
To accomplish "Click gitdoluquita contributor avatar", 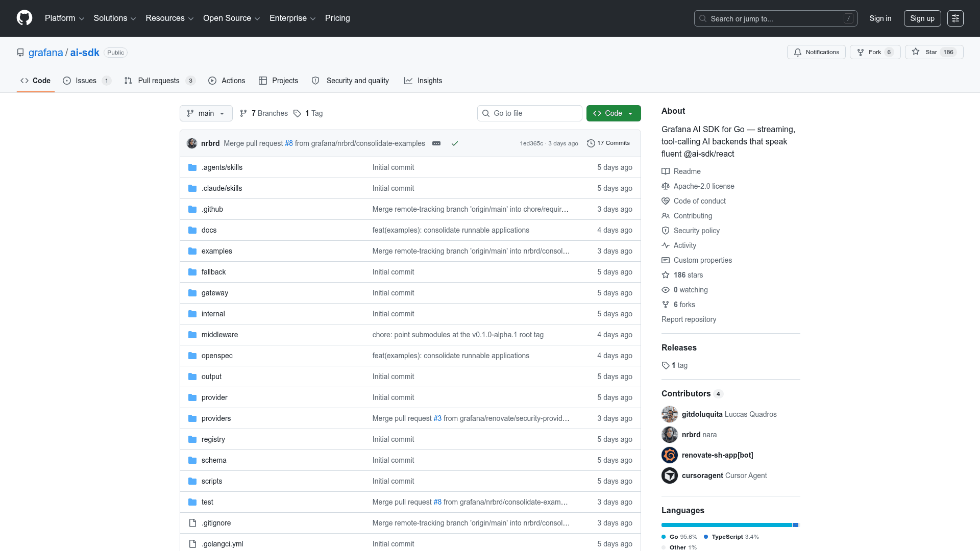I will (670, 414).
